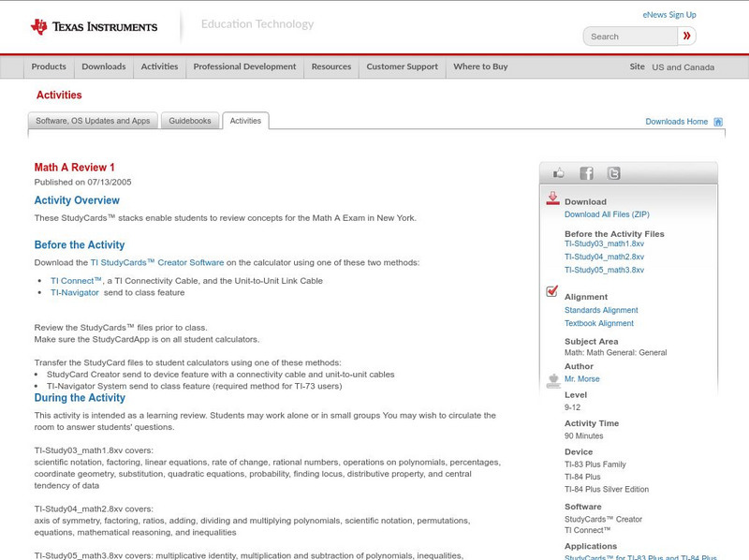Click StudyCards™ Creator software text
The image size is (749, 560).
click(x=603, y=519)
